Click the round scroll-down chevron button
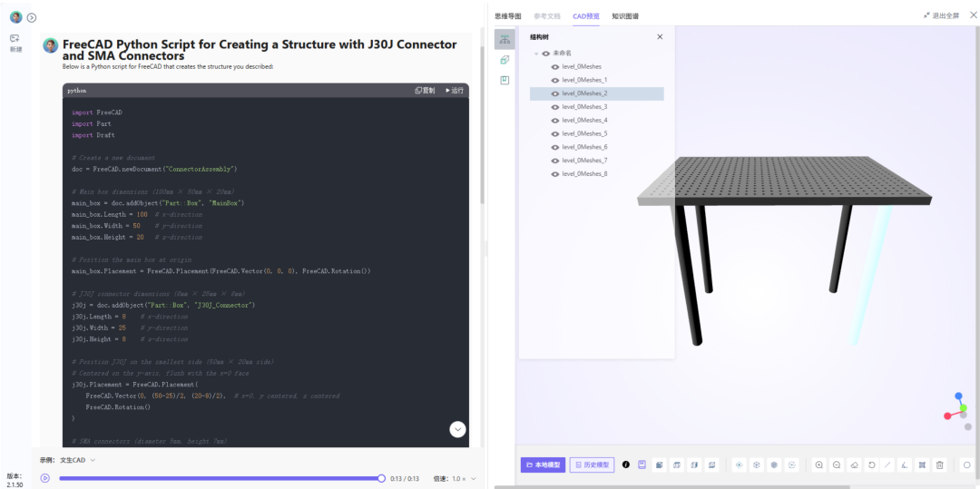The image size is (980, 489). [458, 430]
